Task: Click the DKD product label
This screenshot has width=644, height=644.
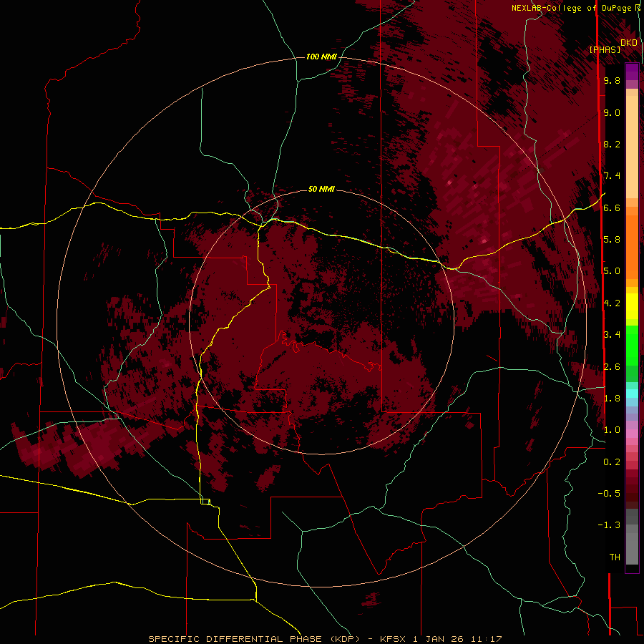Action: (x=629, y=43)
